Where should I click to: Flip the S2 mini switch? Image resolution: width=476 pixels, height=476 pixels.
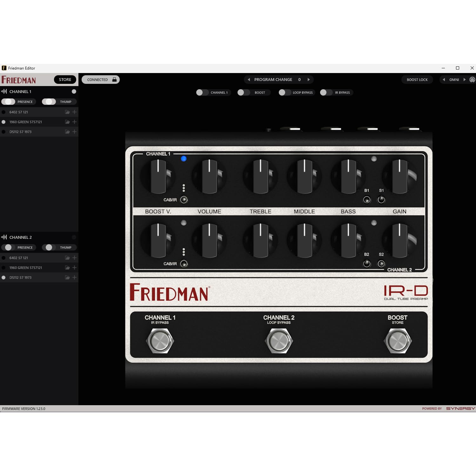(381, 264)
